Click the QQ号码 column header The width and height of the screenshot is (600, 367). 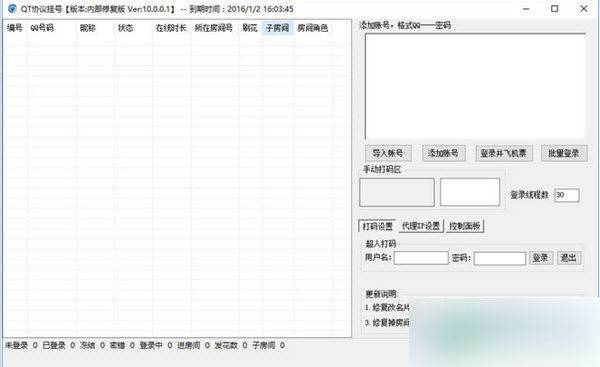click(42, 28)
